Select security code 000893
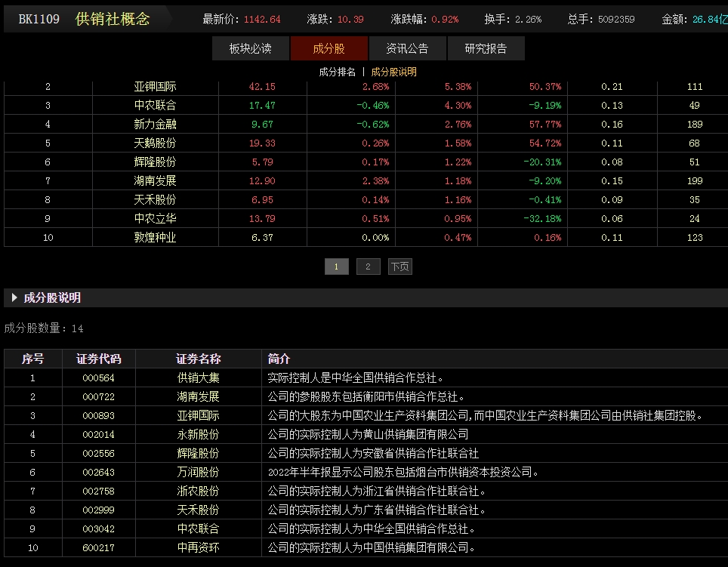The width and height of the screenshot is (728, 567). tap(98, 416)
